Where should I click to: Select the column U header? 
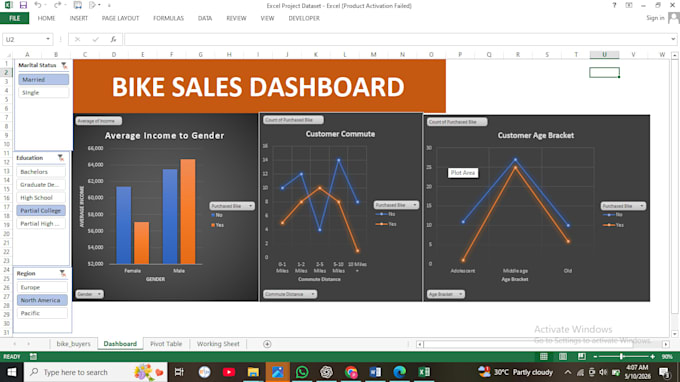tap(604, 55)
